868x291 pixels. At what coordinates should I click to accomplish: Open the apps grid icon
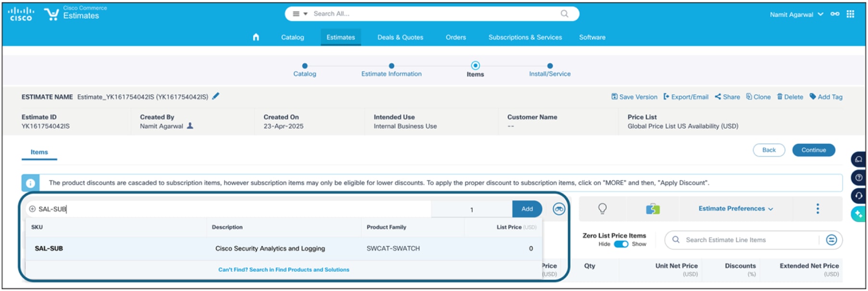click(x=850, y=14)
